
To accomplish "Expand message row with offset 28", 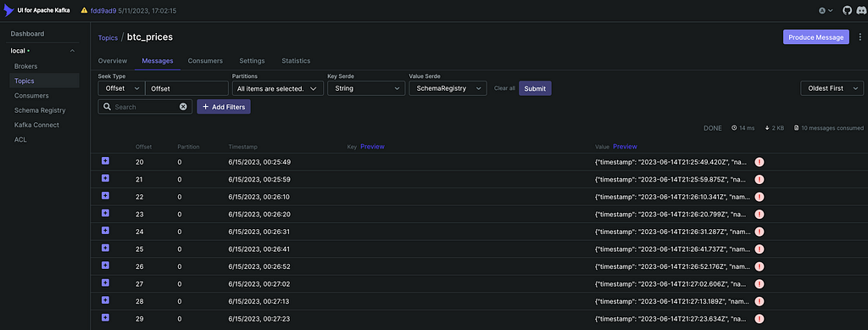I will tap(105, 300).
